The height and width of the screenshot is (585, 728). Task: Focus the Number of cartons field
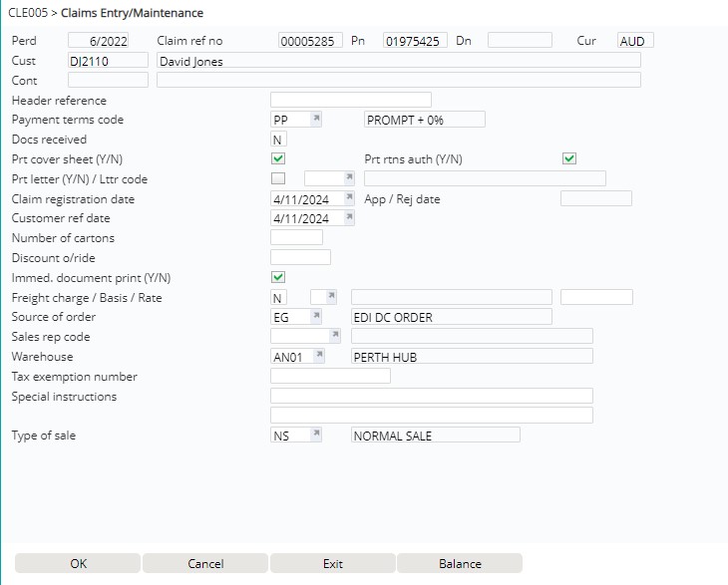[x=297, y=238]
